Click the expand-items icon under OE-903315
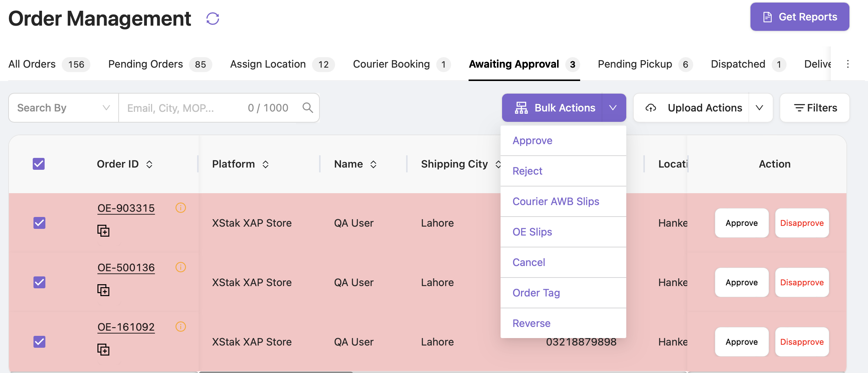 (x=103, y=231)
